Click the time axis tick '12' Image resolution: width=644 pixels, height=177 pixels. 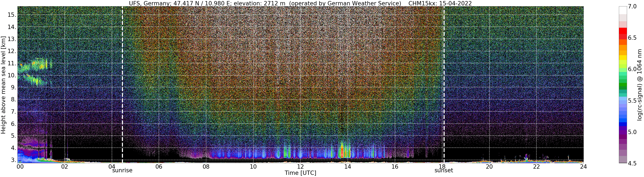point(300,167)
